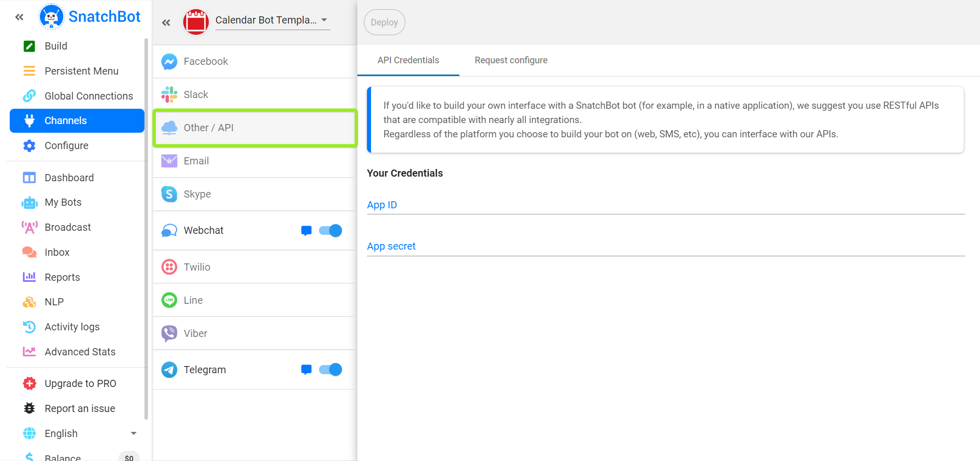Click the Webchat blue chat bubble icon

click(306, 231)
